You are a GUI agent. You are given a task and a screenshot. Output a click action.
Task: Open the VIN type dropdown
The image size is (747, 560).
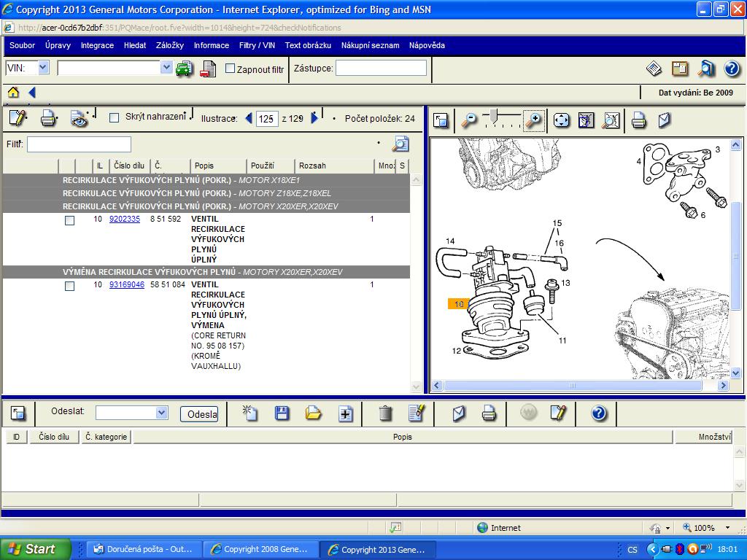click(43, 68)
